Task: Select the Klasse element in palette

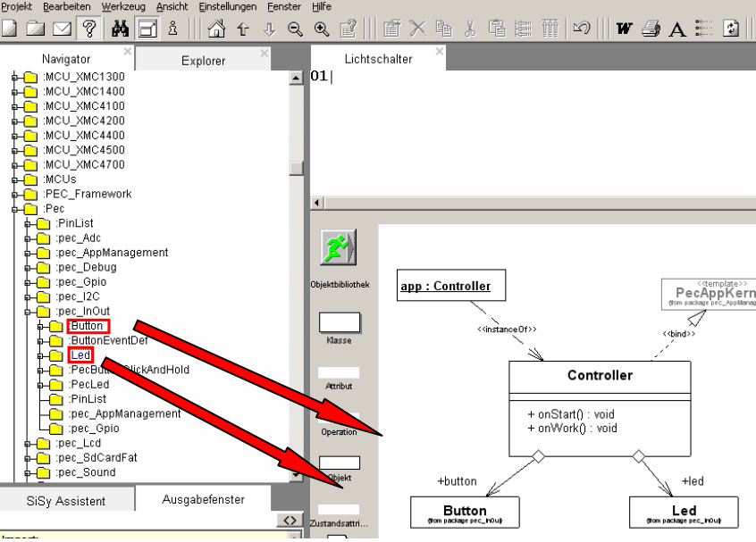Action: pos(339,322)
